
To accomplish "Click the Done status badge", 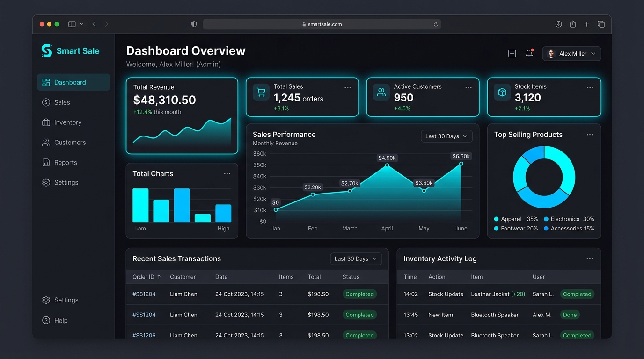I will click(x=570, y=315).
